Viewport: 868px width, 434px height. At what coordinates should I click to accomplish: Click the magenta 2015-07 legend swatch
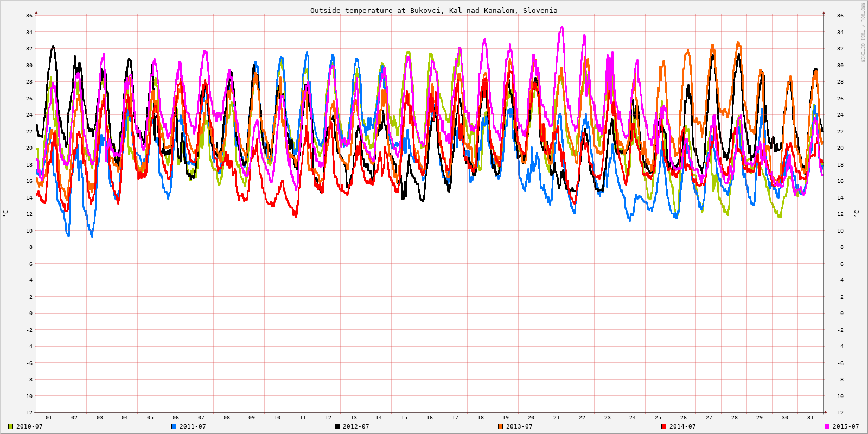(827, 426)
